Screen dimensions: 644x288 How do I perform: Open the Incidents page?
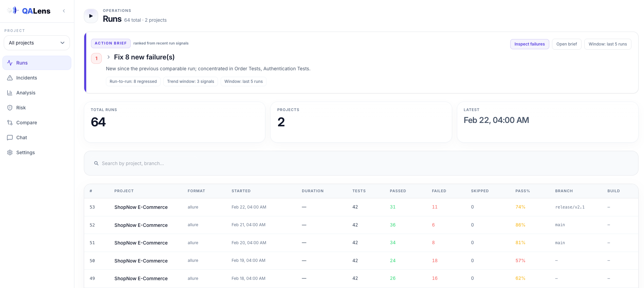point(37,78)
